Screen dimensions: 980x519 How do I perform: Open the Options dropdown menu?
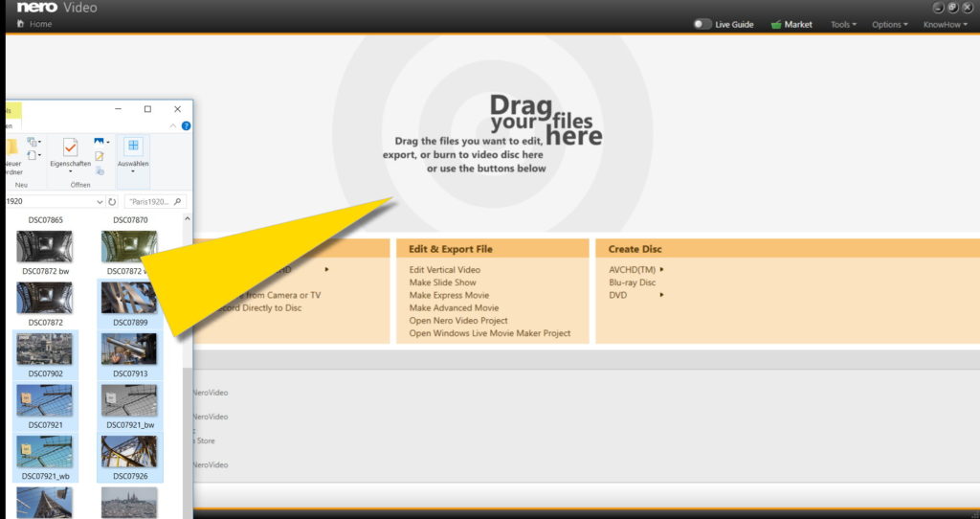coord(890,24)
